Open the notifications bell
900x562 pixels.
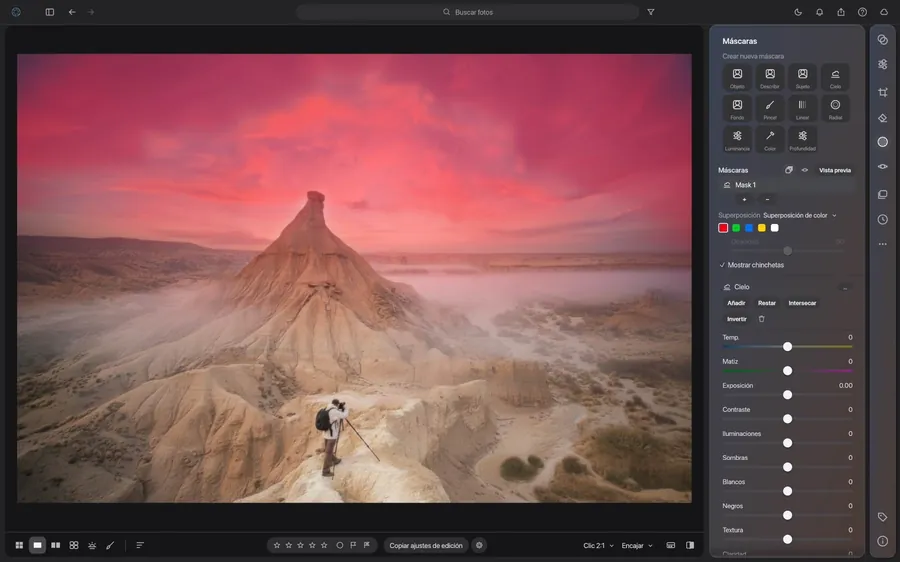820,12
